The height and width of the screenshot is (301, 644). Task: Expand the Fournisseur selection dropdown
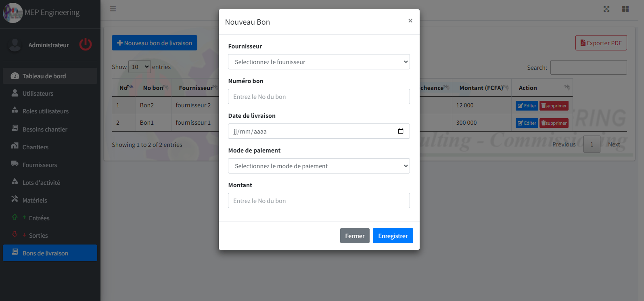319,62
